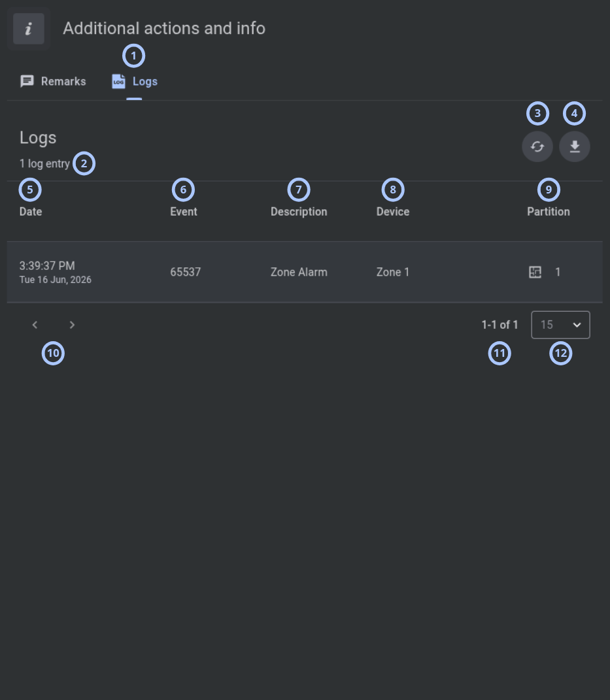
Task: Open the rows-per-page dropdown showing 15
Action: pyautogui.click(x=560, y=325)
